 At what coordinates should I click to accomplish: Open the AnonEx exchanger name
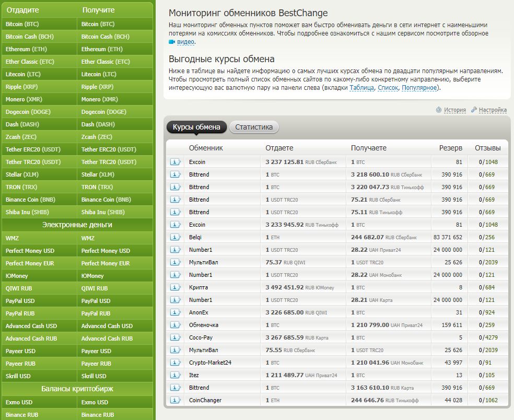198,312
